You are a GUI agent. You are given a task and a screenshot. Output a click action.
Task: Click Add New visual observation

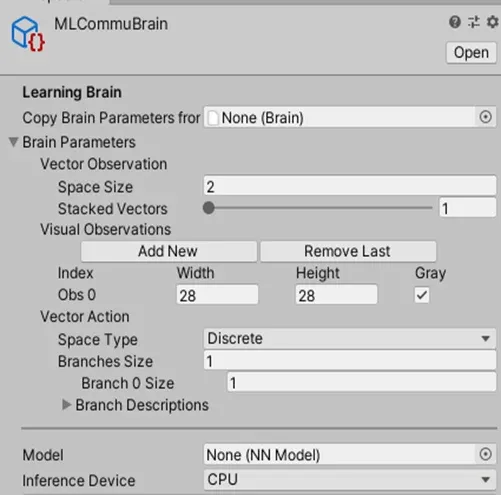point(169,251)
